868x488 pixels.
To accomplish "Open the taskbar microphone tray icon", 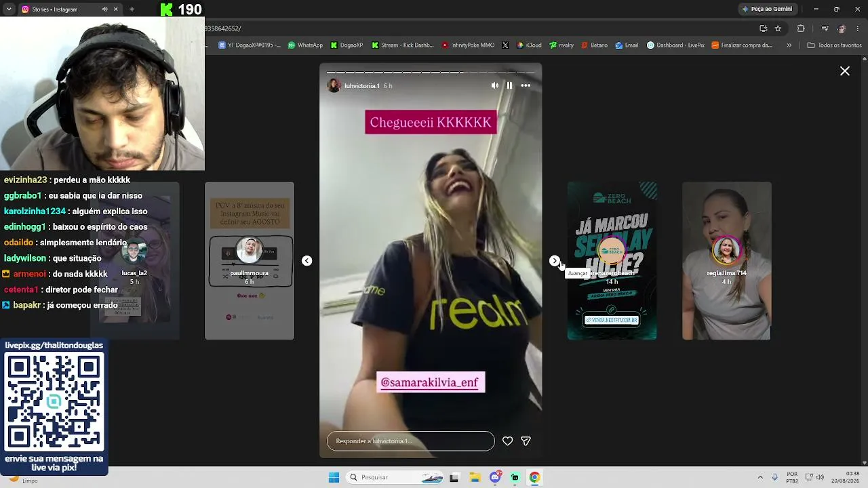I will click(775, 477).
